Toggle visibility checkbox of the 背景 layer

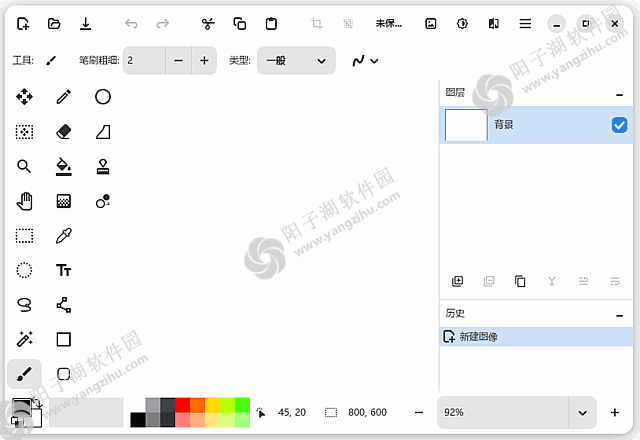(619, 125)
